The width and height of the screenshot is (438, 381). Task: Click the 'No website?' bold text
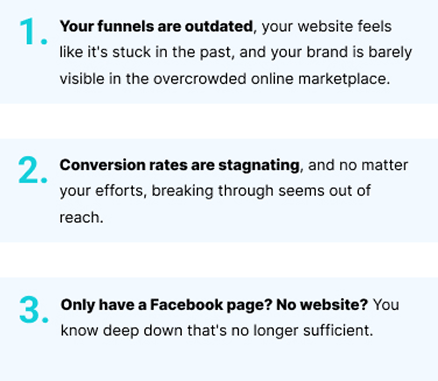(x=322, y=304)
